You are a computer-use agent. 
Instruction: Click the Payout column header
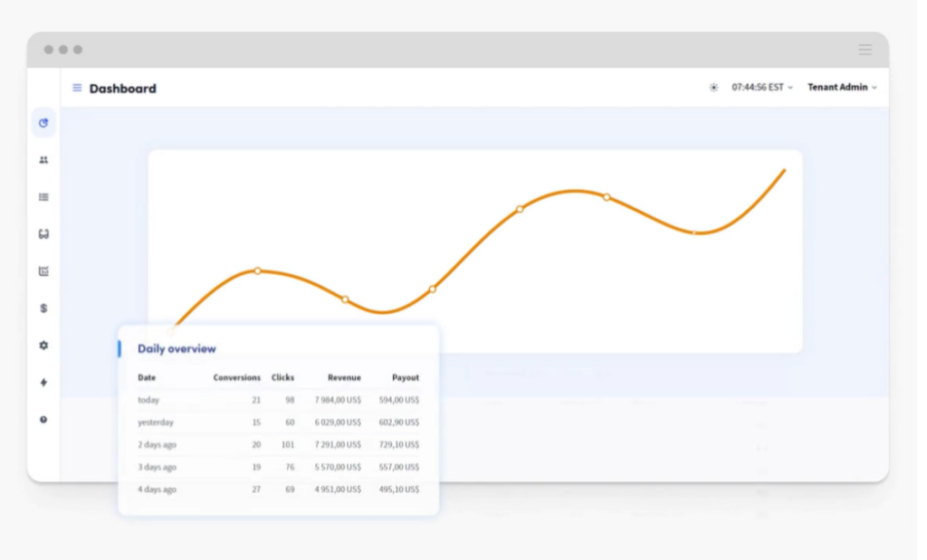coord(405,377)
